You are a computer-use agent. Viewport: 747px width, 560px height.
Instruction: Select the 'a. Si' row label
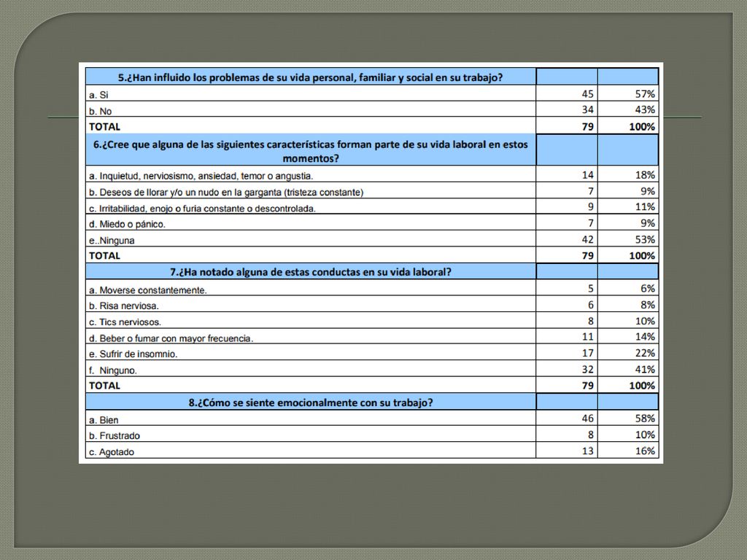tap(98, 95)
